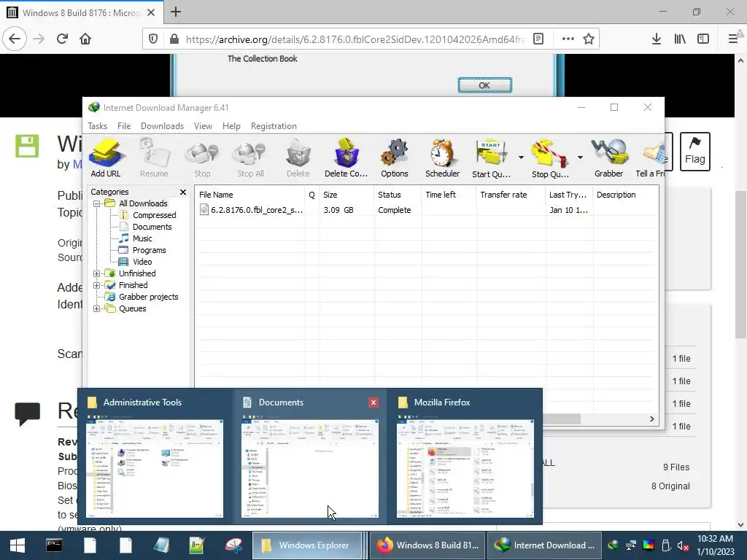Image resolution: width=747 pixels, height=560 pixels.
Task: Open the Registration menu
Action: point(274,125)
